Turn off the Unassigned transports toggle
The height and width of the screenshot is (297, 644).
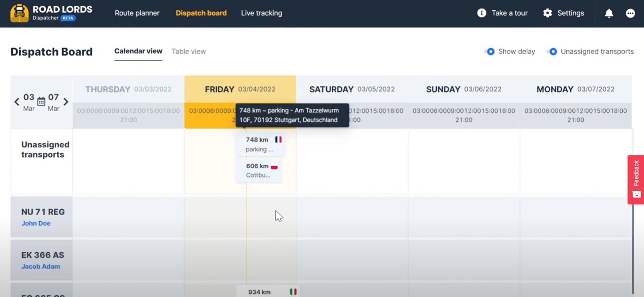click(x=552, y=51)
